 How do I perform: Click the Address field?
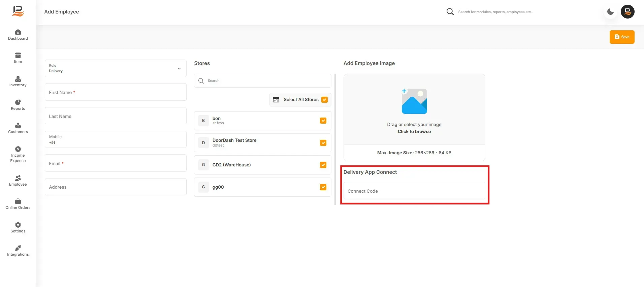pos(116,187)
